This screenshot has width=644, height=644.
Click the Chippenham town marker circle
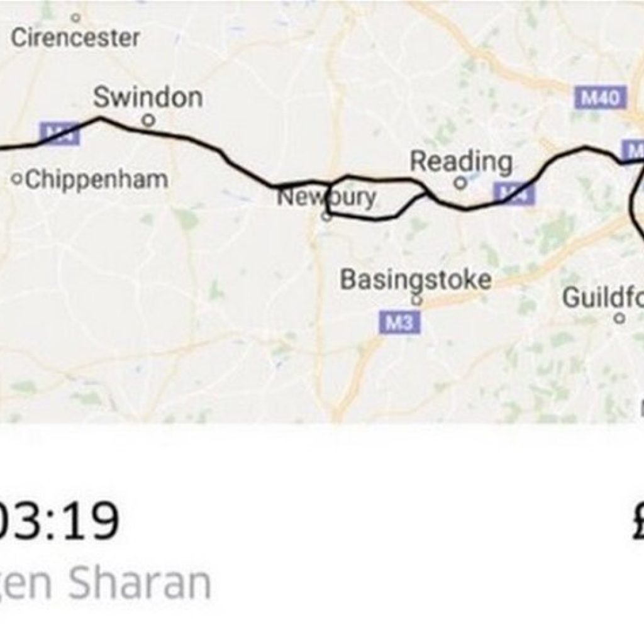click(x=17, y=179)
